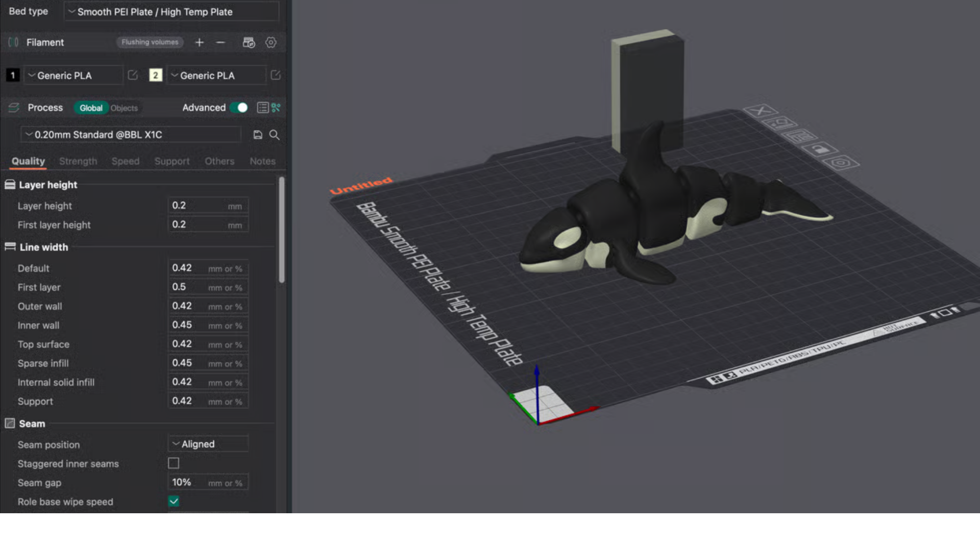
Task: Edit filament 2 preset icon
Action: (276, 75)
